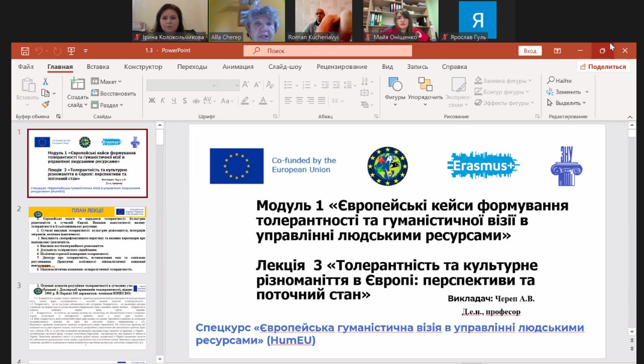Switch to the Слайд-шоу tab
The height and width of the screenshot is (364, 644).
click(285, 67)
